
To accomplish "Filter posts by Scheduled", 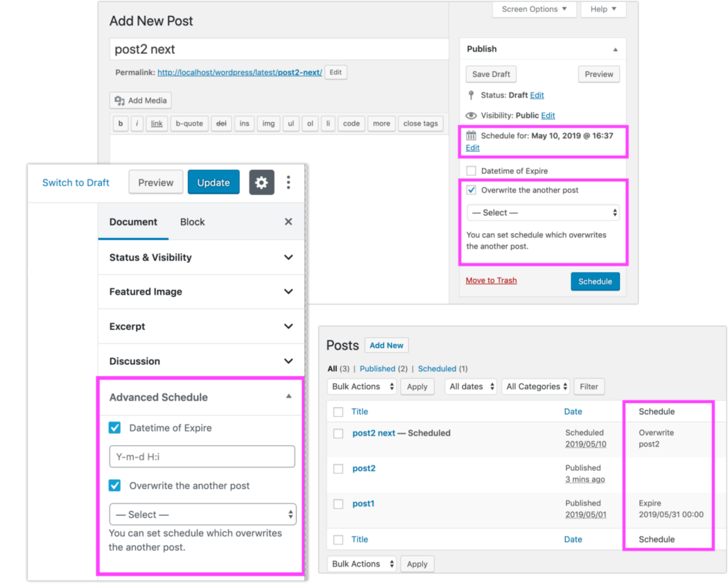I will click(x=437, y=369).
